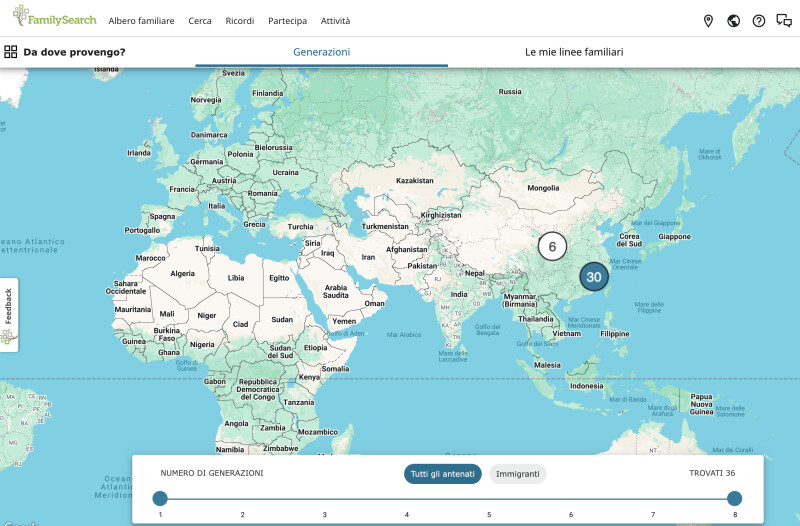
Task: Open the cluster marker showing 6 ancestors
Action: coord(552,246)
